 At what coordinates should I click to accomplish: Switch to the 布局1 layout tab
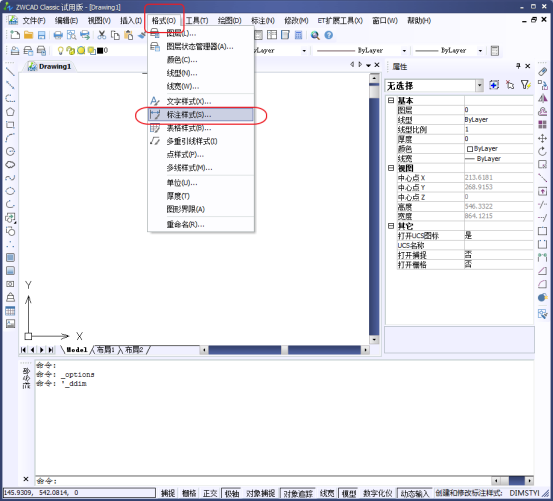pyautogui.click(x=105, y=350)
